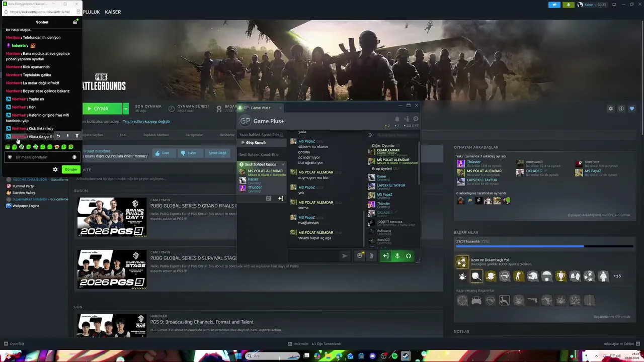The height and width of the screenshot is (362, 644).
Task: Click the Evet thumbs-up recommend button
Action: point(163,153)
